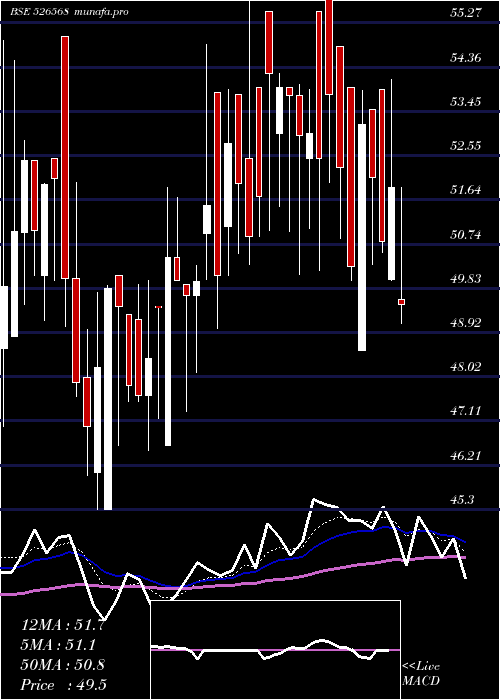Click the 55.27 price axis label
The height and width of the screenshot is (700, 500).
point(466,13)
